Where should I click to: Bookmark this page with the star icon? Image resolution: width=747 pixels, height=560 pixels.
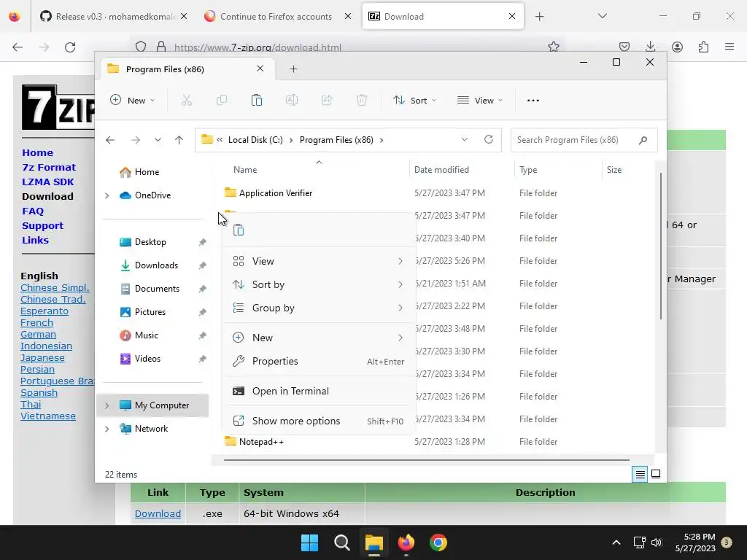click(x=553, y=47)
